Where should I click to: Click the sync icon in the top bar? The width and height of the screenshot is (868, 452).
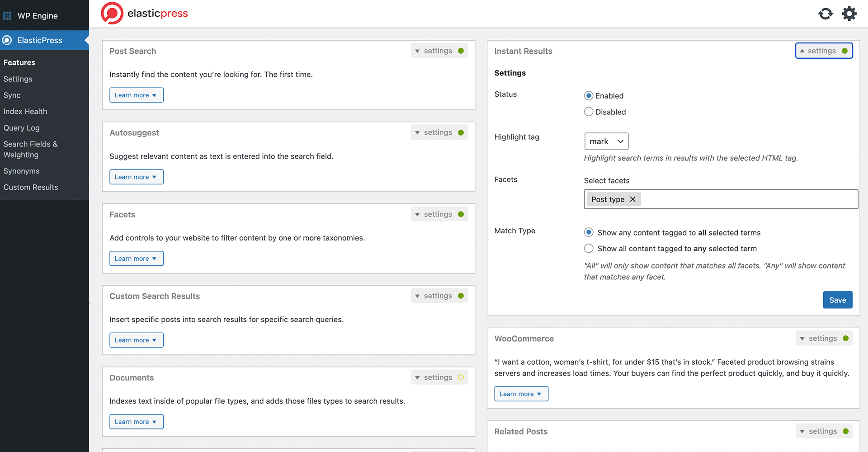[825, 14]
